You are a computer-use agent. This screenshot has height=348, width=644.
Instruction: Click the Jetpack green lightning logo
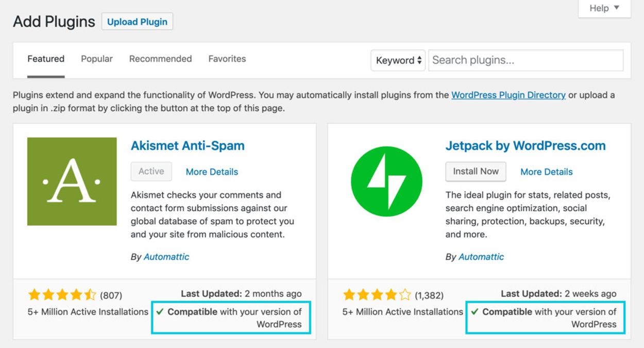pos(387,181)
